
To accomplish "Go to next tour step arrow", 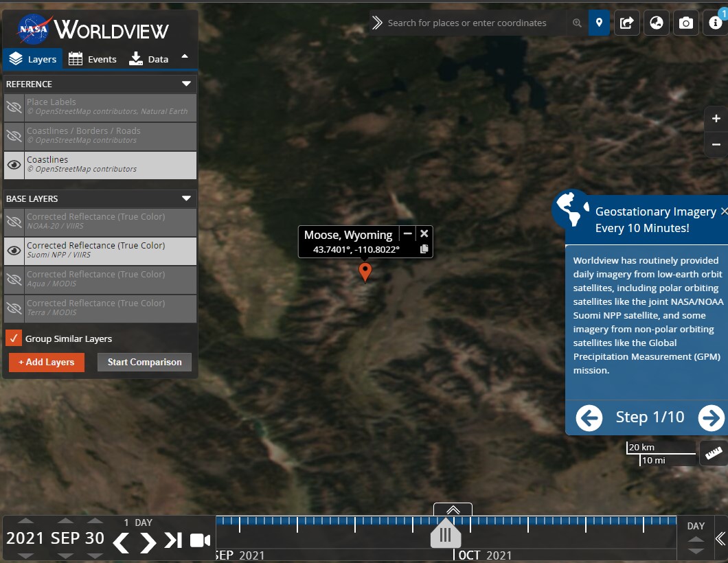I will click(x=712, y=417).
